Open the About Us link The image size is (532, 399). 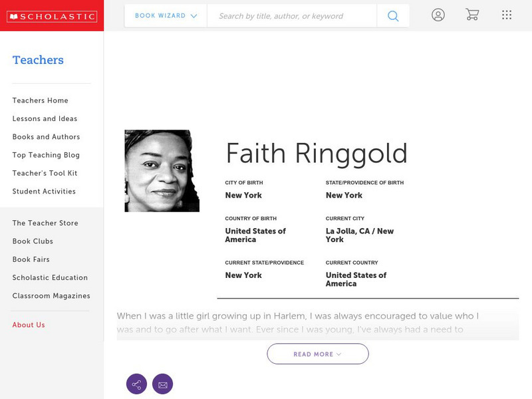tap(29, 325)
